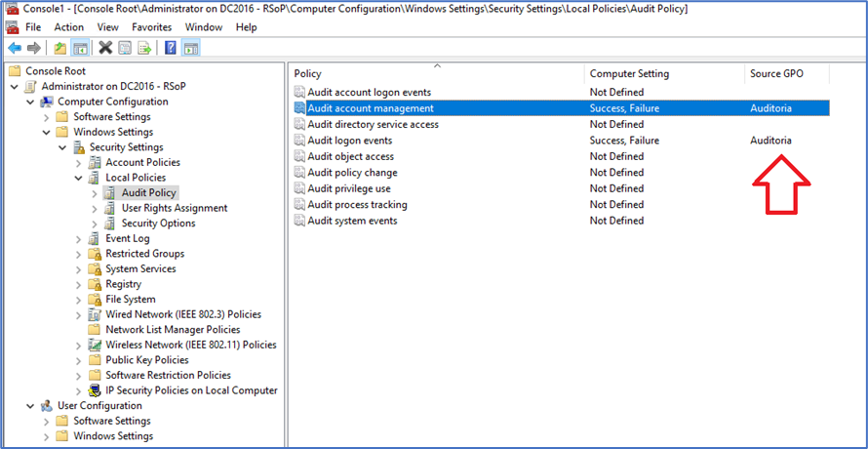Click the Back arrow in the toolbar
Screen dimensions: 868x449
14,48
